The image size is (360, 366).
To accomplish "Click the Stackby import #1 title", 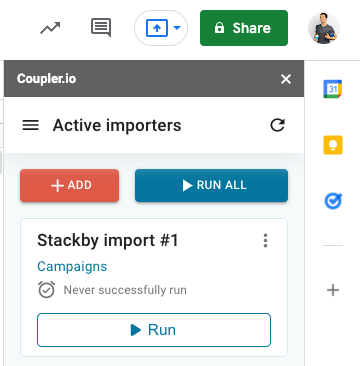I will coord(108,240).
